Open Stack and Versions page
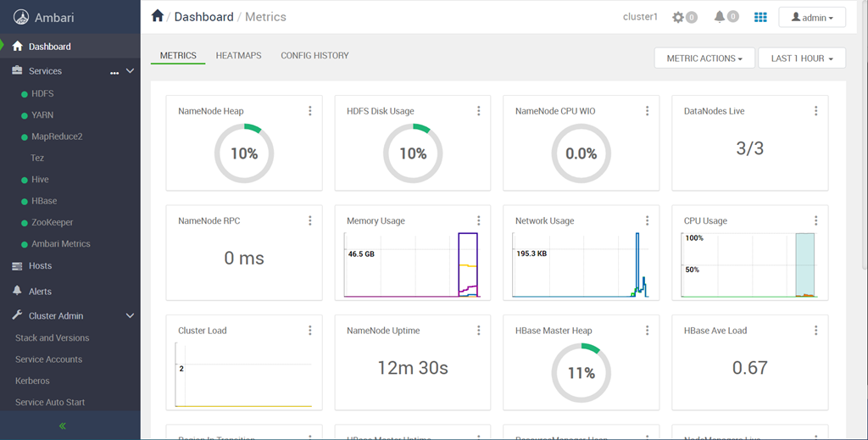This screenshot has height=440, width=868. (x=52, y=337)
